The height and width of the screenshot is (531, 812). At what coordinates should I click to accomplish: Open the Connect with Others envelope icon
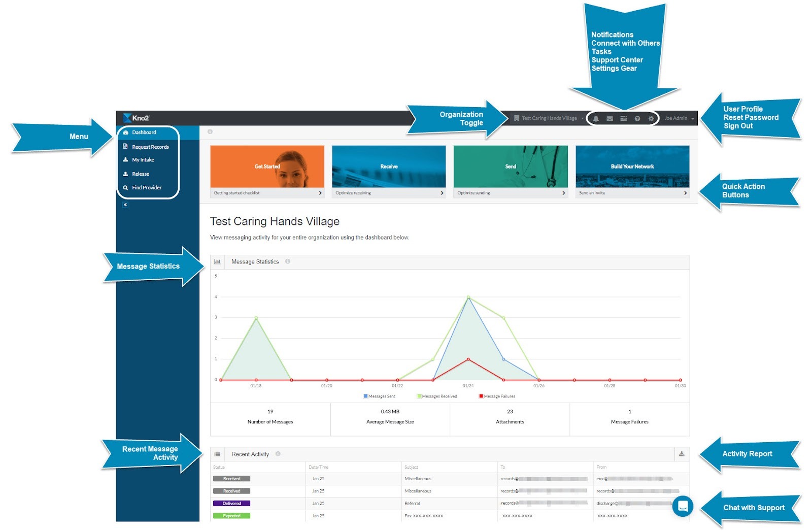(610, 118)
